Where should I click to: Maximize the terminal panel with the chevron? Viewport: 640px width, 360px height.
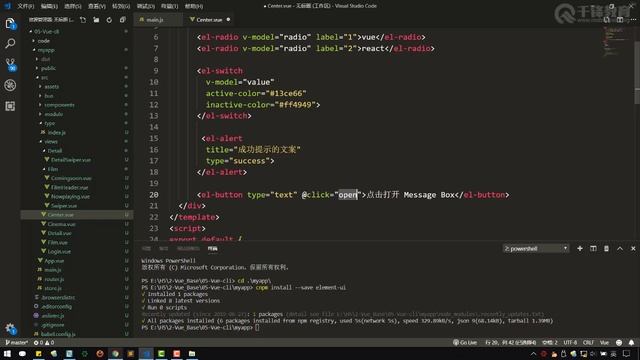click(x=620, y=248)
